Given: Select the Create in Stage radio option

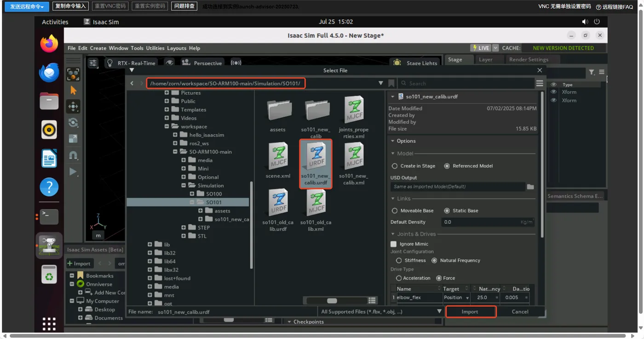Looking at the screenshot, I should (x=395, y=166).
